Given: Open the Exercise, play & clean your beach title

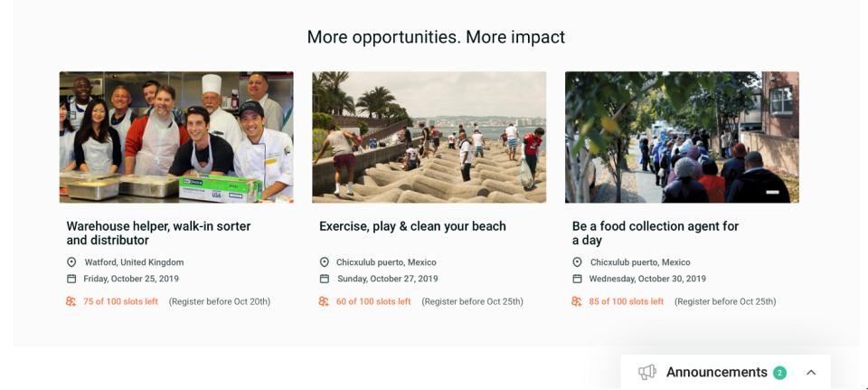Looking at the screenshot, I should click(x=412, y=226).
